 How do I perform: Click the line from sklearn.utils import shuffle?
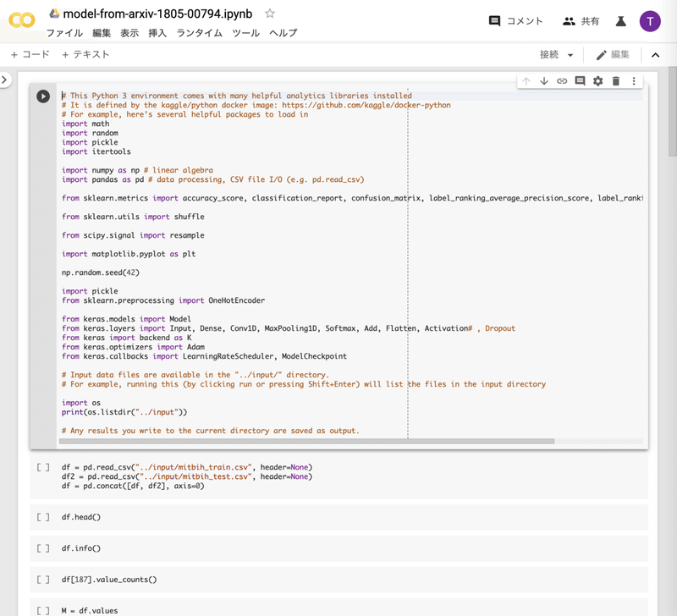(x=133, y=217)
